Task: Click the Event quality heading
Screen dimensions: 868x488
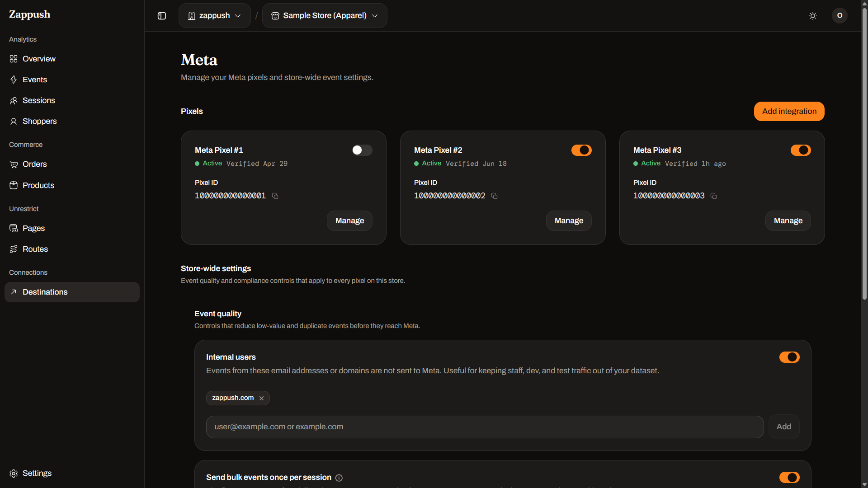Action: coord(218,314)
